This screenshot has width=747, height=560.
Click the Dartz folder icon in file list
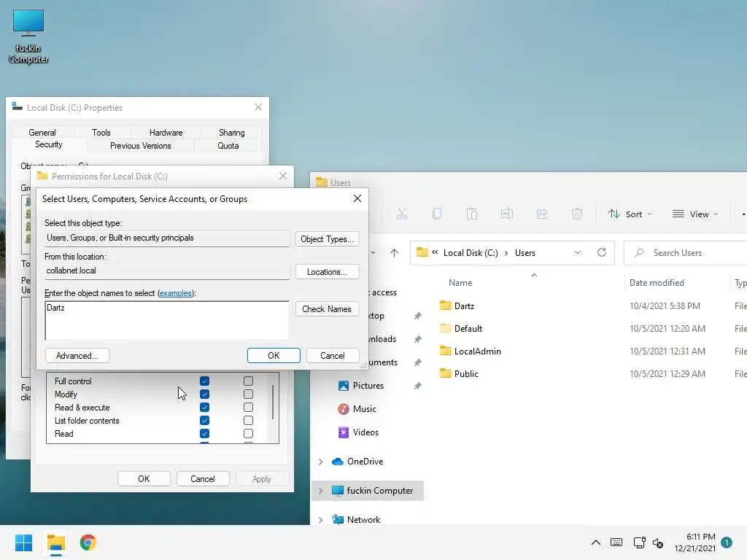(446, 306)
